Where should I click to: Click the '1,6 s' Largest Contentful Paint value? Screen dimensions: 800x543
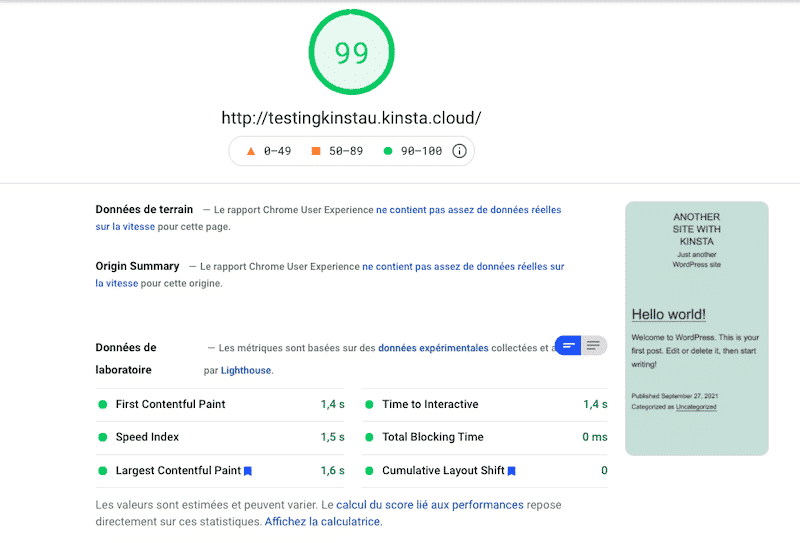(333, 471)
